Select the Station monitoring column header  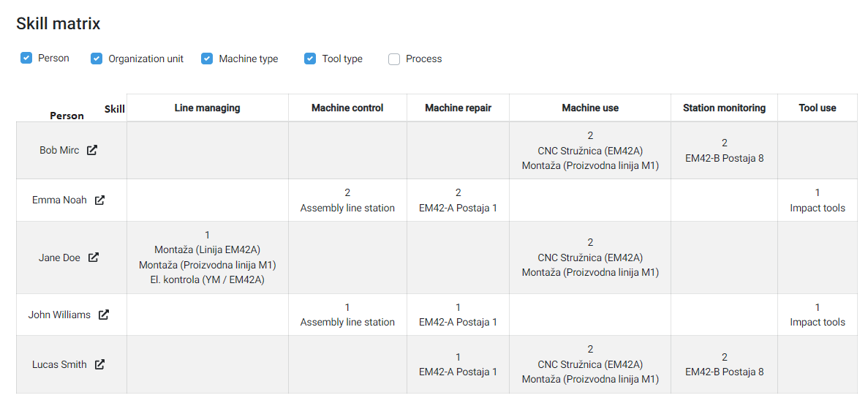[724, 108]
